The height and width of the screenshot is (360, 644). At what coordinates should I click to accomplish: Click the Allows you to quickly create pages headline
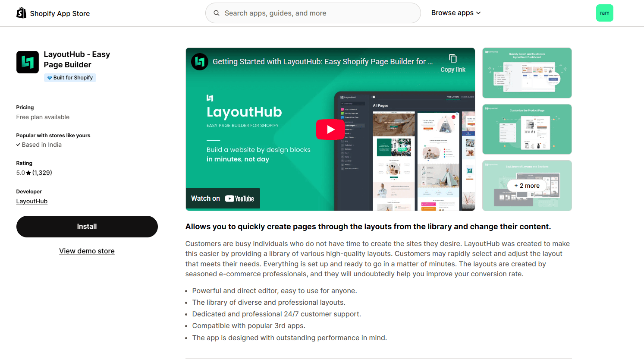tap(368, 227)
